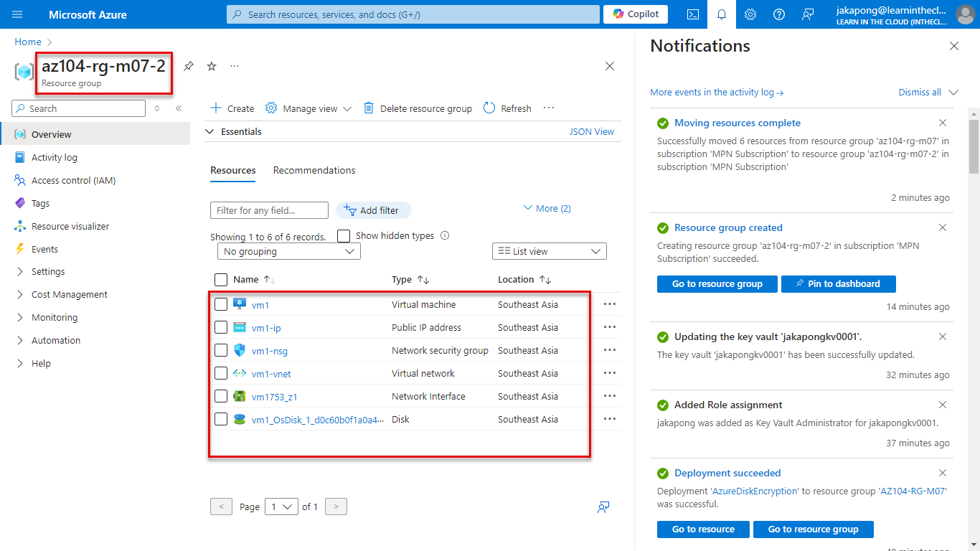Click Delete resource group
Image resolution: width=980 pixels, height=551 pixels.
(418, 108)
